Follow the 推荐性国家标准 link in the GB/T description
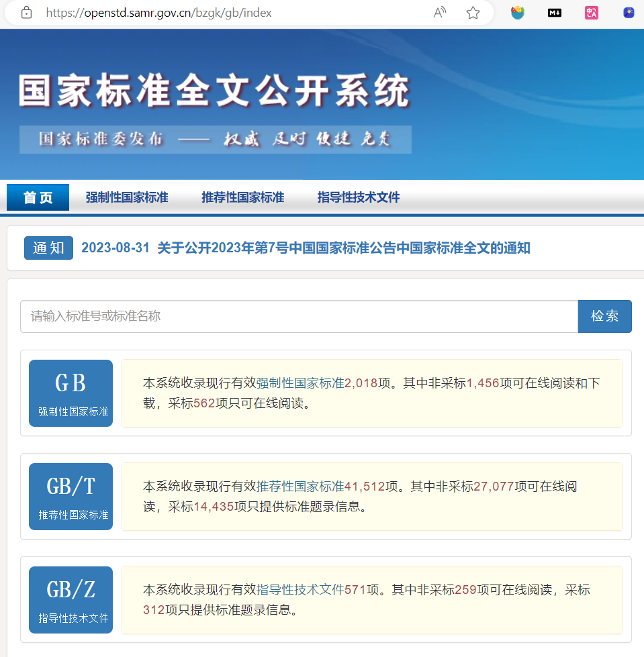The height and width of the screenshot is (657, 644). click(300, 487)
